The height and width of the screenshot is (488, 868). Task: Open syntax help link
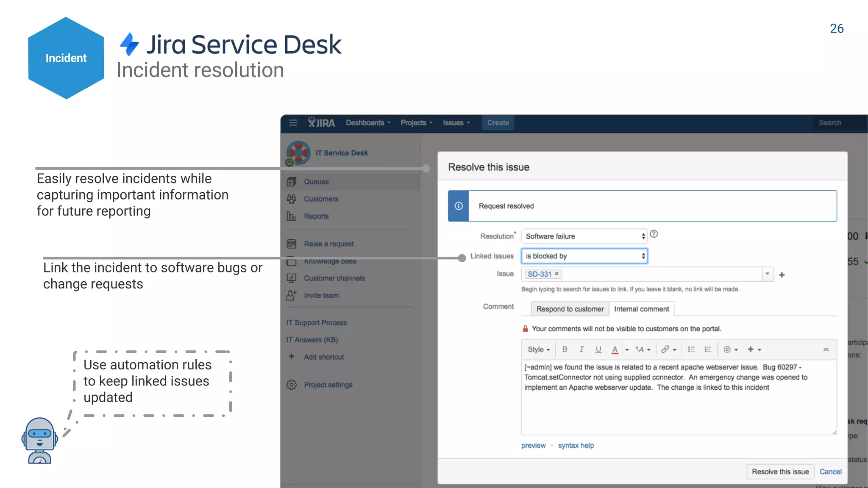click(x=576, y=446)
